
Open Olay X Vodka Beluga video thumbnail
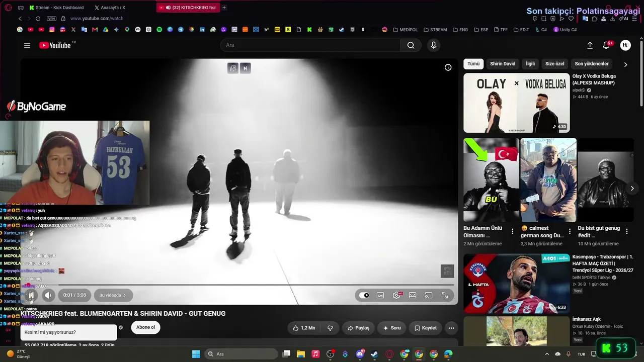pyautogui.click(x=517, y=103)
